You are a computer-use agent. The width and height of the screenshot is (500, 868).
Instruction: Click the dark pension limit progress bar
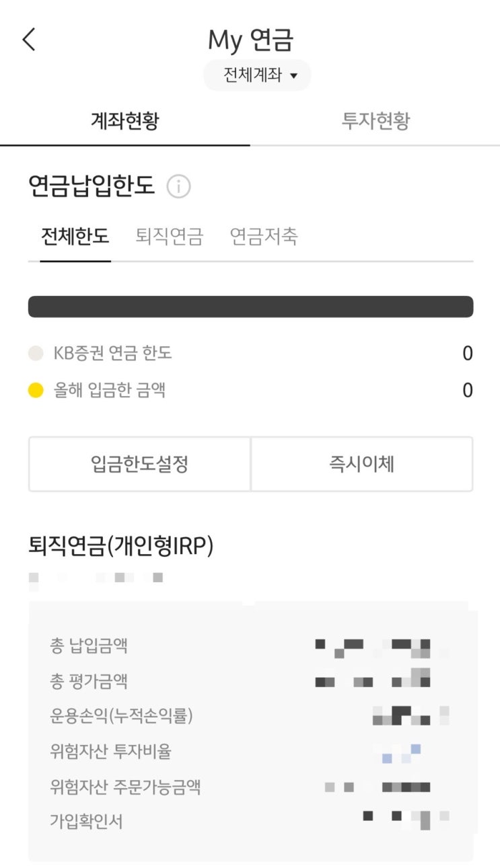coord(250,307)
